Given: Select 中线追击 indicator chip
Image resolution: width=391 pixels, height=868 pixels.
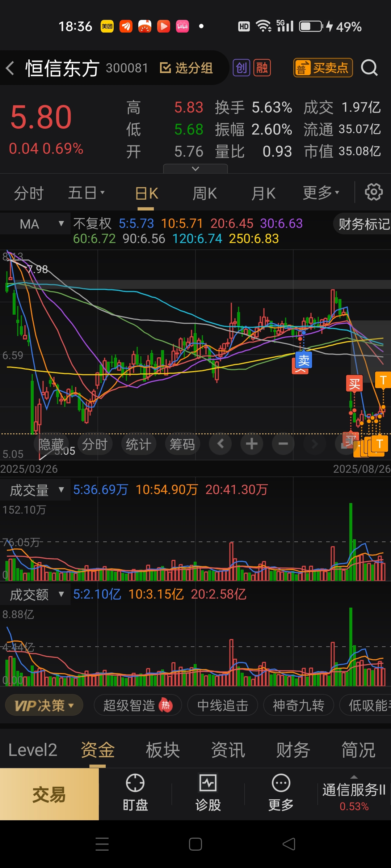Looking at the screenshot, I should point(223,705).
